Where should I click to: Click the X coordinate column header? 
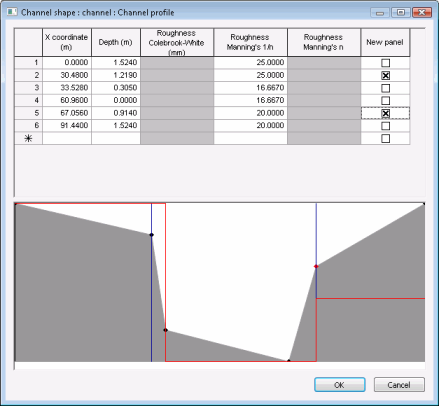click(67, 42)
